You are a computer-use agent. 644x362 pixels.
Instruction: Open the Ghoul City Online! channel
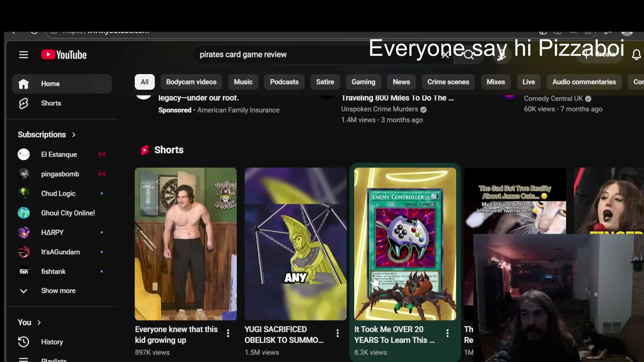(x=61, y=213)
